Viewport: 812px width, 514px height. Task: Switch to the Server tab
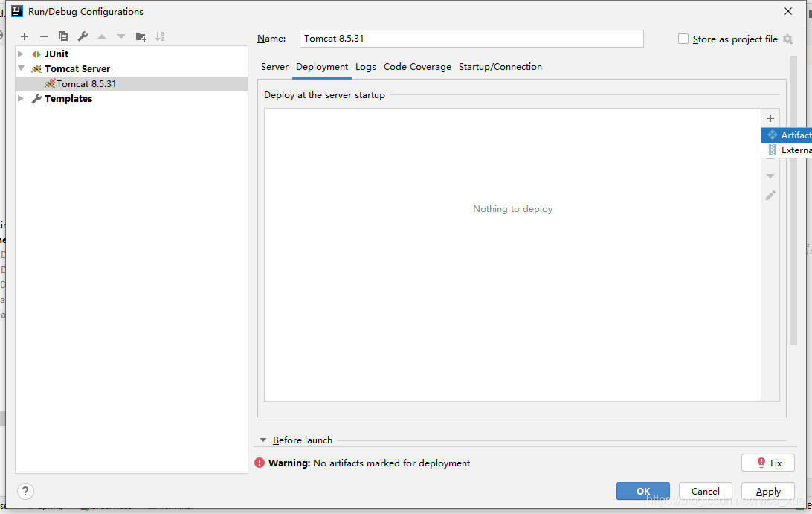click(x=274, y=67)
